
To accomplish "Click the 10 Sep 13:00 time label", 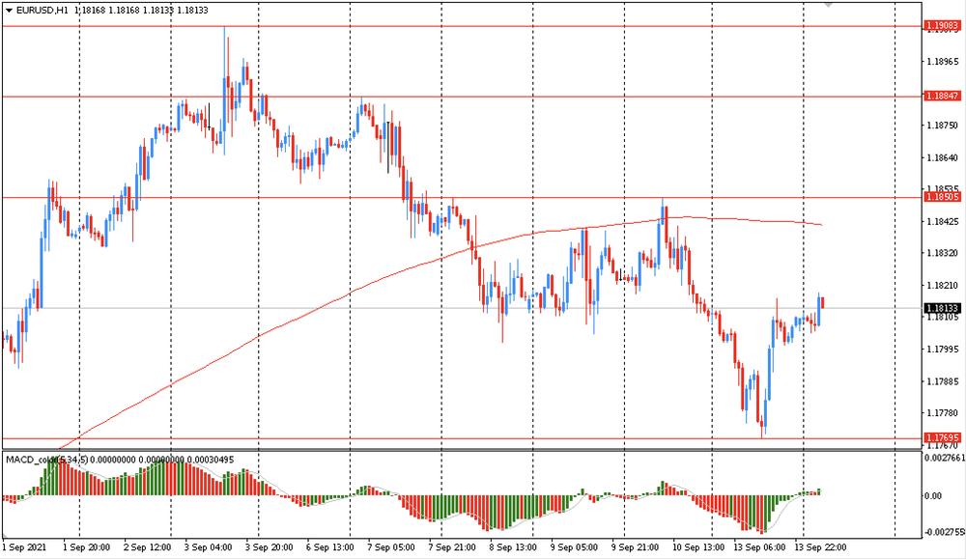I will (x=697, y=547).
